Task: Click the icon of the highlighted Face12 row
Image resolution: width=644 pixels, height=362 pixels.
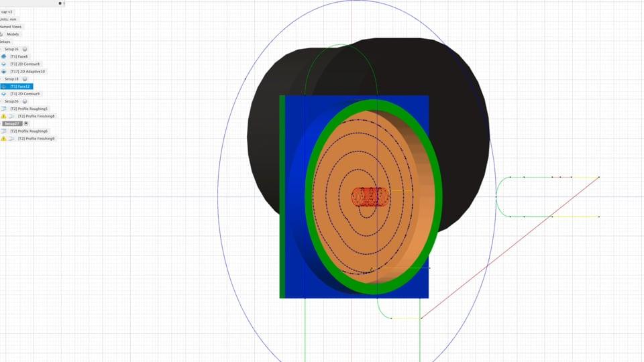Action: 4,86
